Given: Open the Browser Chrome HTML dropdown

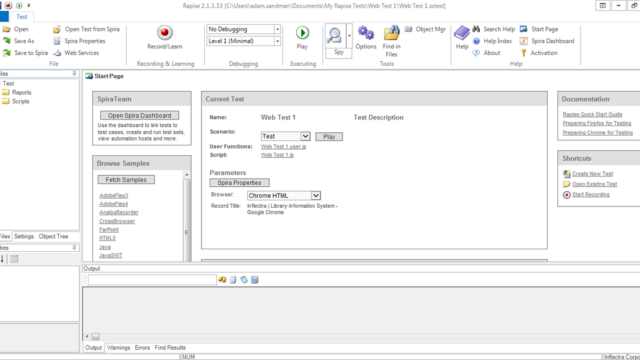Looking at the screenshot, I should point(316,196).
